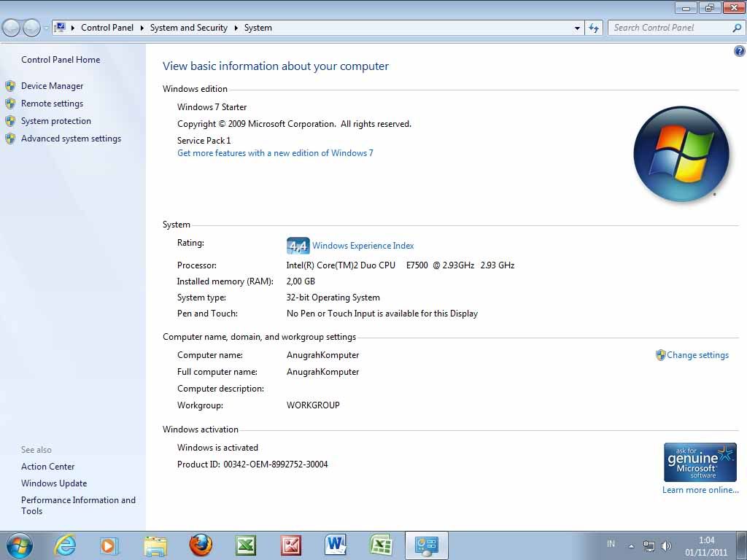747x560 pixels.
Task: Click the 32-bit Operating System text
Action: click(x=333, y=297)
